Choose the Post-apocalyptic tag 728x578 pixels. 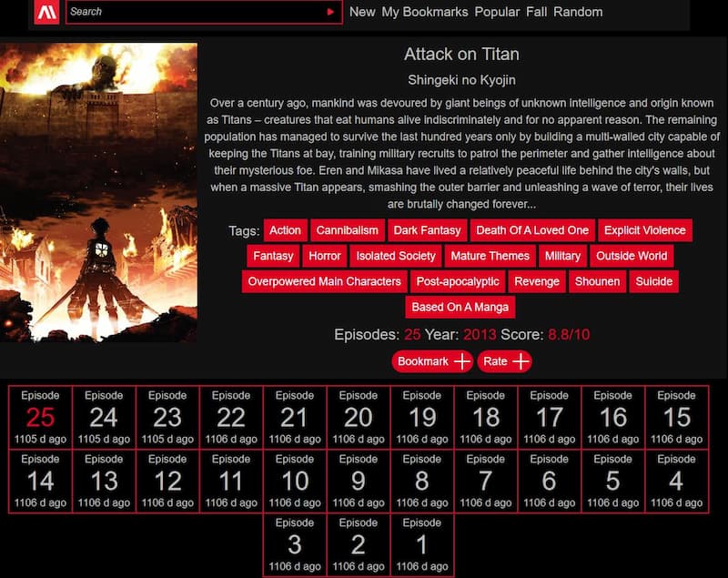point(458,281)
